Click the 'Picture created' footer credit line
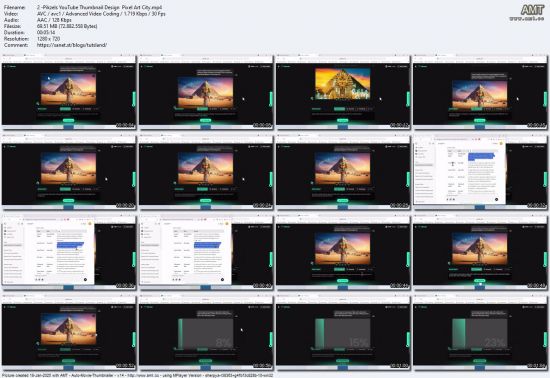This screenshot has width=550, height=378. pyautogui.click(x=137, y=375)
